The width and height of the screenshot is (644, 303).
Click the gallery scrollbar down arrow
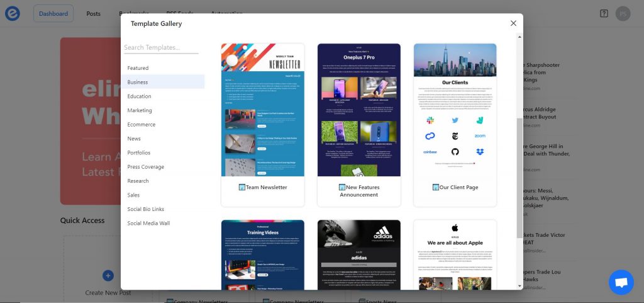click(519, 286)
